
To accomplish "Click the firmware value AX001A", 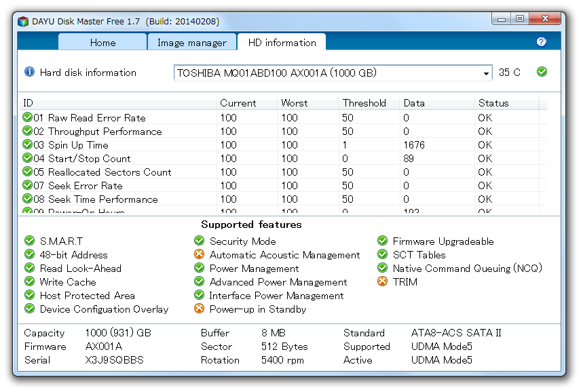I will coord(104,347).
